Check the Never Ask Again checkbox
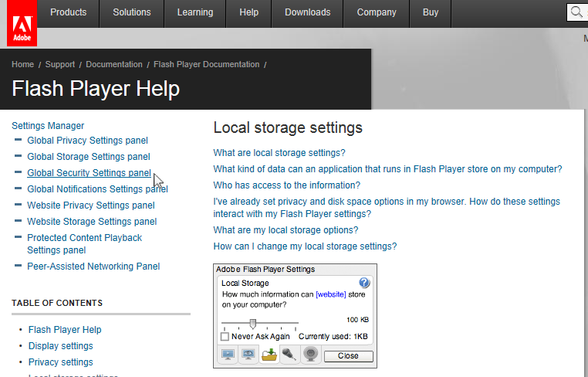The width and height of the screenshot is (588, 377). [x=225, y=337]
